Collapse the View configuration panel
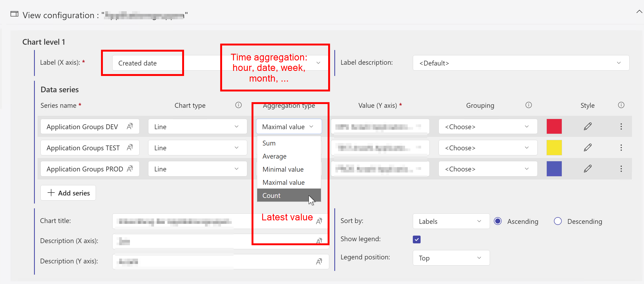Image resolution: width=644 pixels, height=284 pixels. tap(639, 12)
